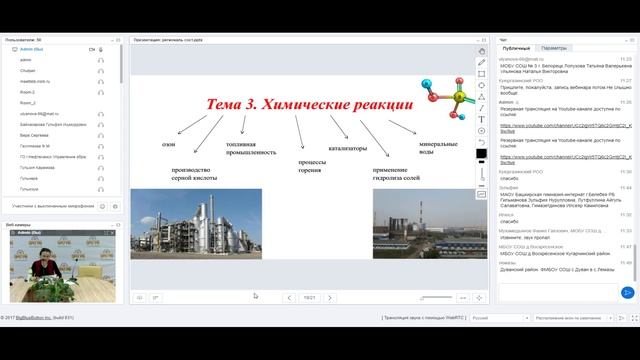Open the window layout dropdown

(573, 318)
